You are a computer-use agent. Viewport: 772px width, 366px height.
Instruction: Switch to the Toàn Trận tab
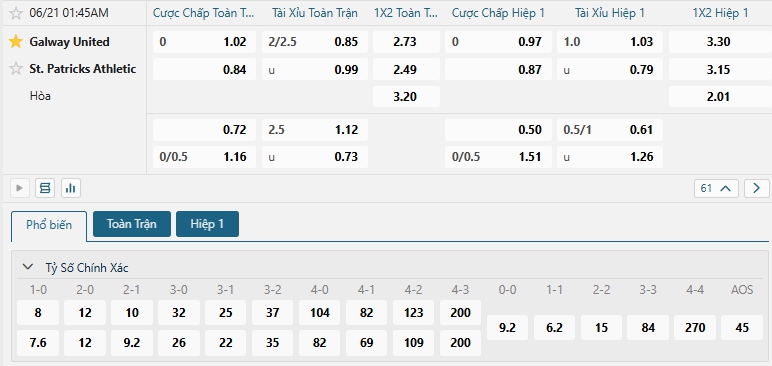(132, 224)
